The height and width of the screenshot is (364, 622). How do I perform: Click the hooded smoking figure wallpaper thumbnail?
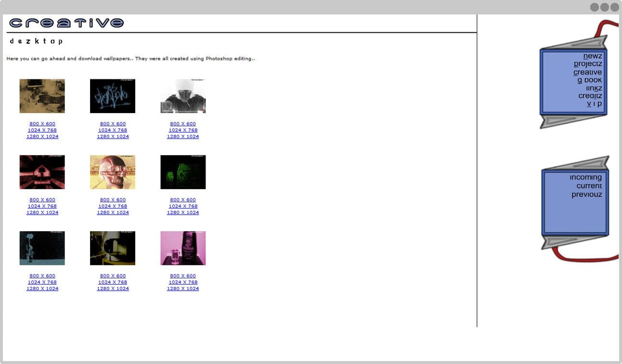click(183, 96)
